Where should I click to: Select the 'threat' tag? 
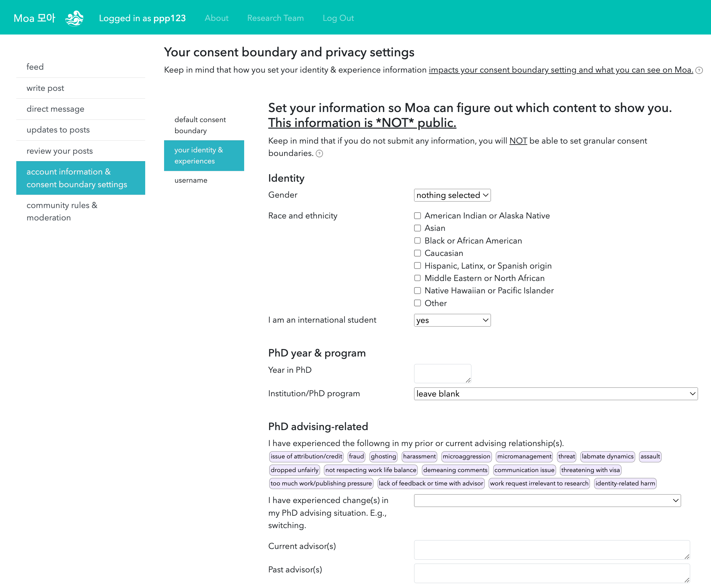point(566,457)
